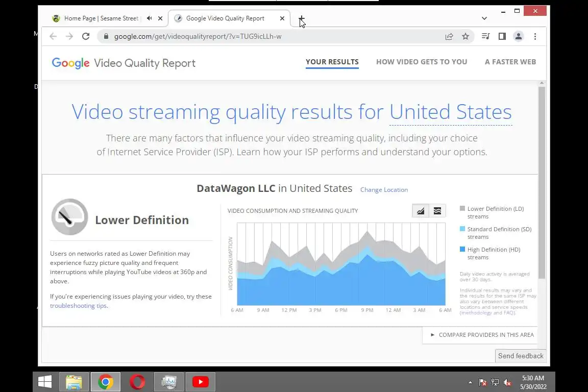Open YOUR RESULTS section
The image size is (588, 392).
tap(332, 62)
